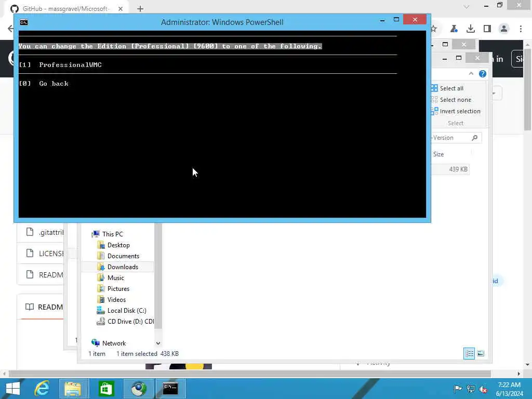Image resolution: width=532 pixels, height=399 pixels.
Task: Open Documents folder in navigation pane
Action: tap(123, 256)
